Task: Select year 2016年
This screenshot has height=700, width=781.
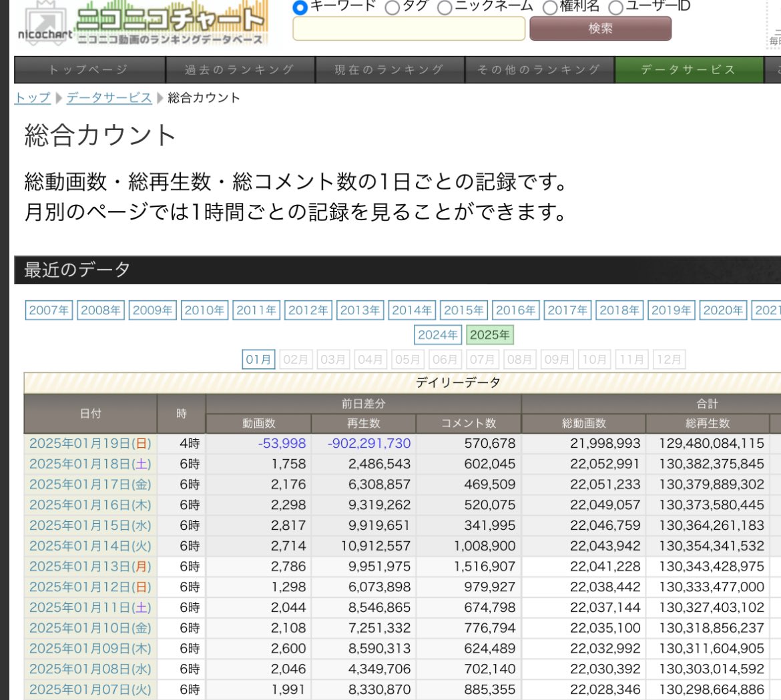Action: coord(515,310)
